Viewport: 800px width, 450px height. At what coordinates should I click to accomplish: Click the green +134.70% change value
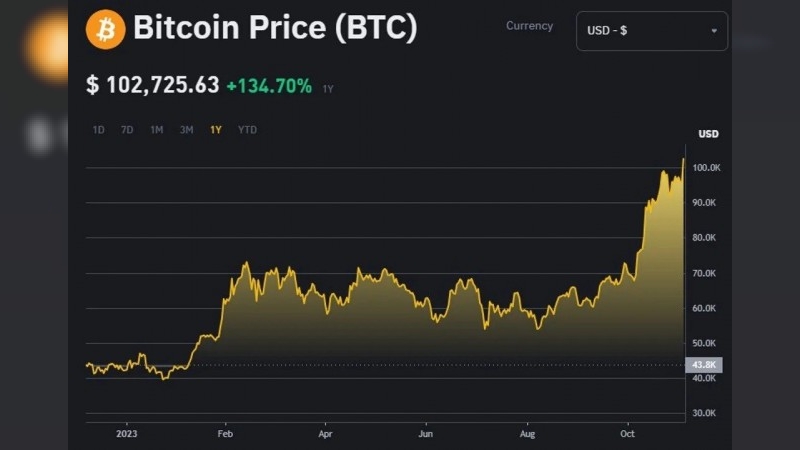click(269, 86)
